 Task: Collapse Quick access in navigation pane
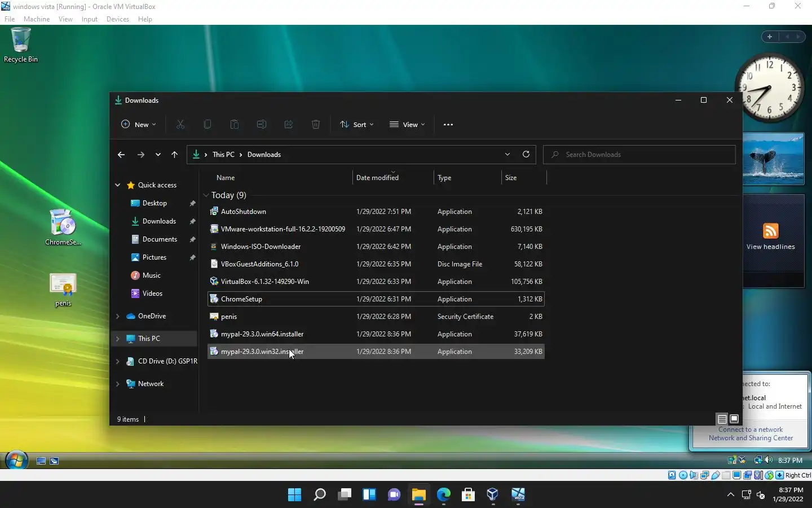(118, 185)
